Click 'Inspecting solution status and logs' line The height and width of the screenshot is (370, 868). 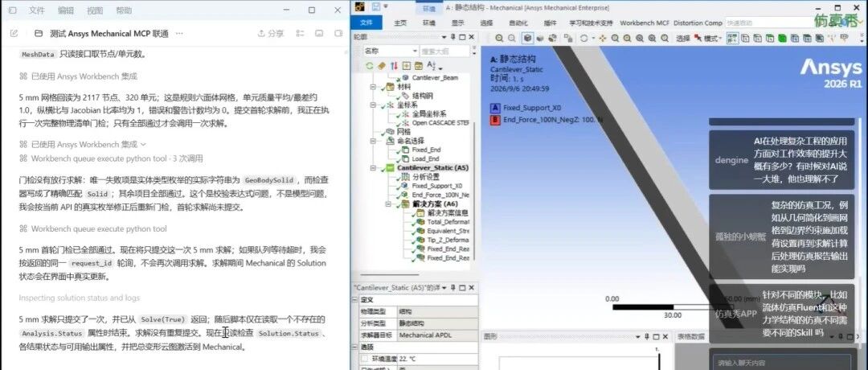(x=79, y=298)
